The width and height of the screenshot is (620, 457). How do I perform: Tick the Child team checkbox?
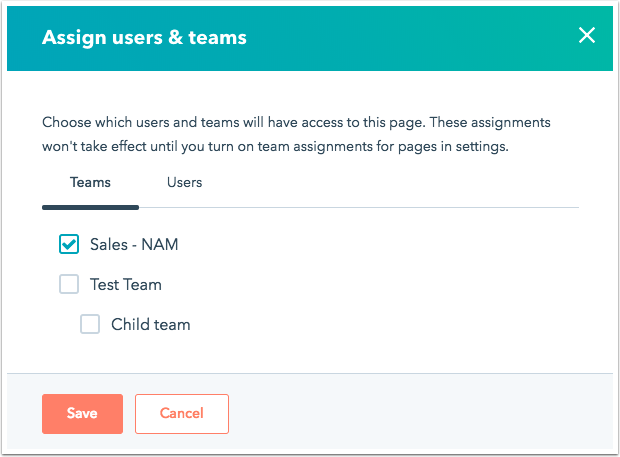90,324
